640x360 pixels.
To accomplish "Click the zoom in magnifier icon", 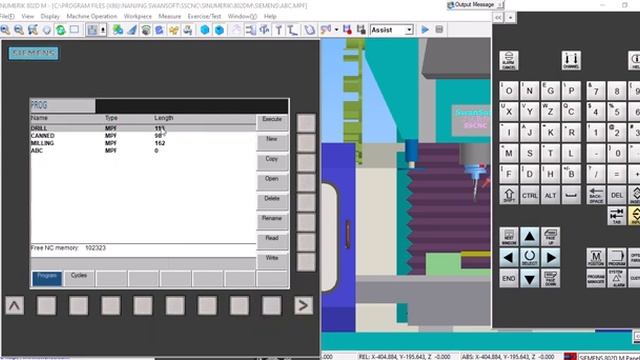I will tap(5, 30).
